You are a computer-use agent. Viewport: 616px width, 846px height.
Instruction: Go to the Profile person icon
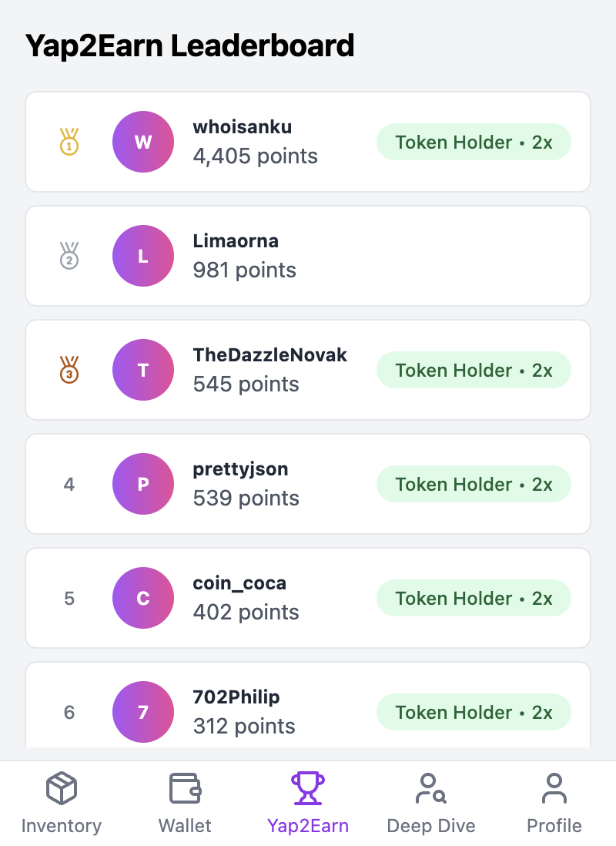[x=554, y=789]
